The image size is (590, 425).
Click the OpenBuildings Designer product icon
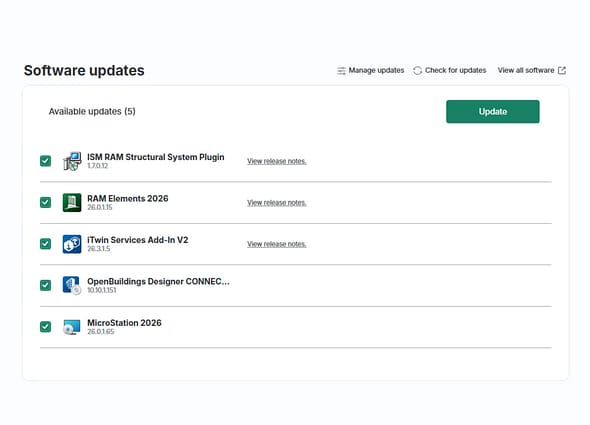click(x=72, y=285)
